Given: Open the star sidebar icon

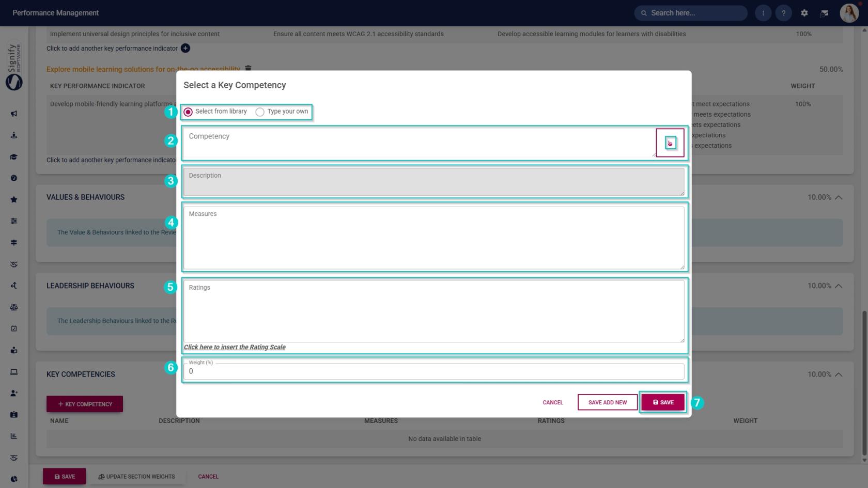Looking at the screenshot, I should [x=14, y=200].
